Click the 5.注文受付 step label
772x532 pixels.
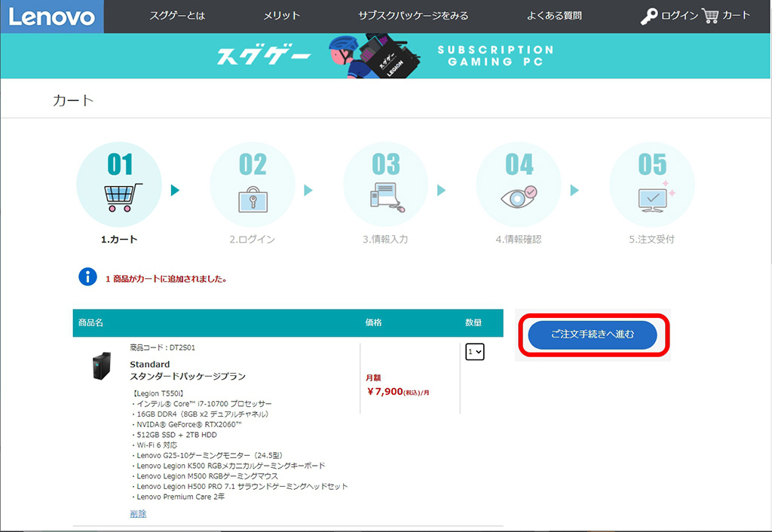pyautogui.click(x=652, y=240)
